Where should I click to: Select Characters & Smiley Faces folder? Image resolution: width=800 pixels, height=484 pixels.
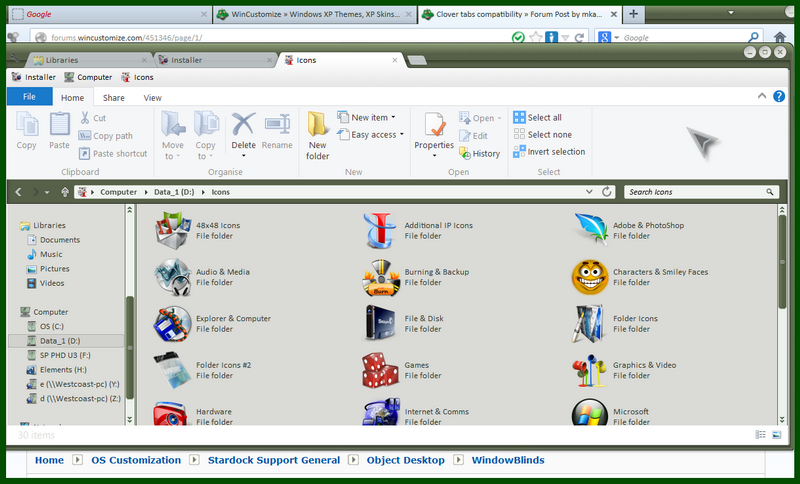click(x=640, y=277)
